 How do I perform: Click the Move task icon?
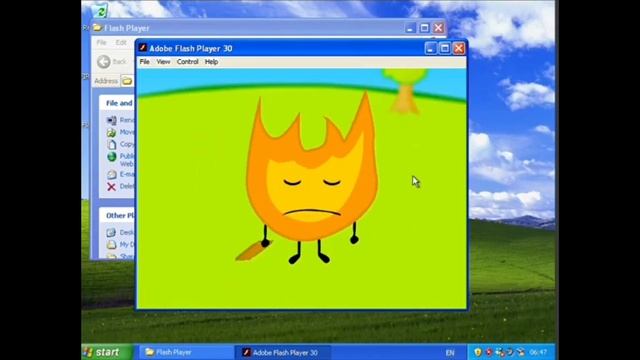click(111, 132)
